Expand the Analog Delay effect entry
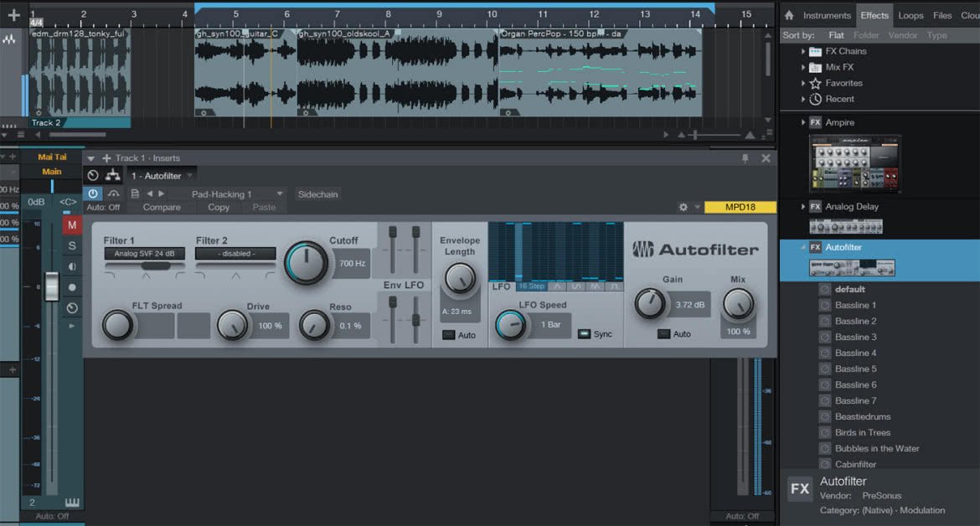Image resolution: width=980 pixels, height=526 pixels. (803, 206)
